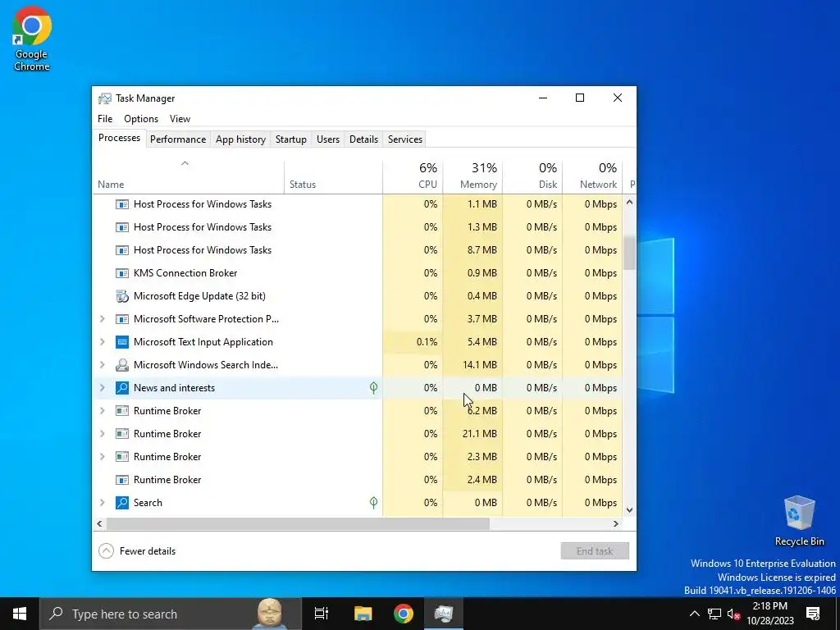The width and height of the screenshot is (840, 630).
Task: Open Task View from the taskbar
Action: (322, 614)
